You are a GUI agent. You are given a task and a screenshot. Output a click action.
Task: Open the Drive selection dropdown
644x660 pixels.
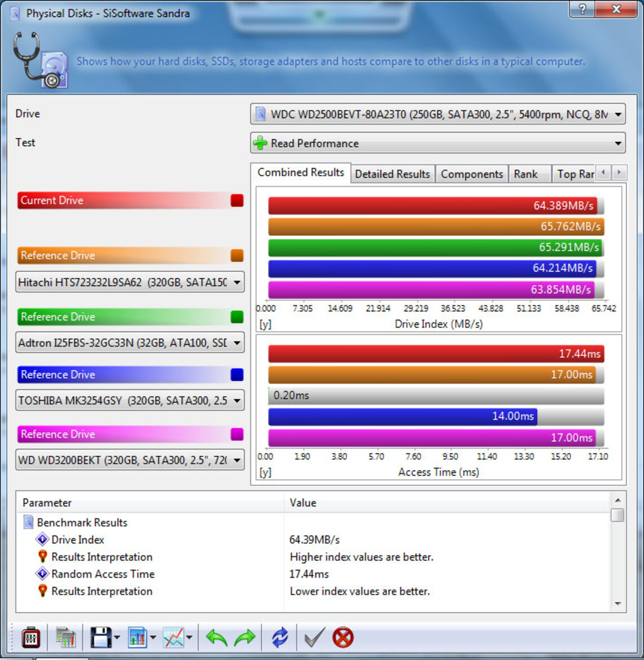point(437,114)
